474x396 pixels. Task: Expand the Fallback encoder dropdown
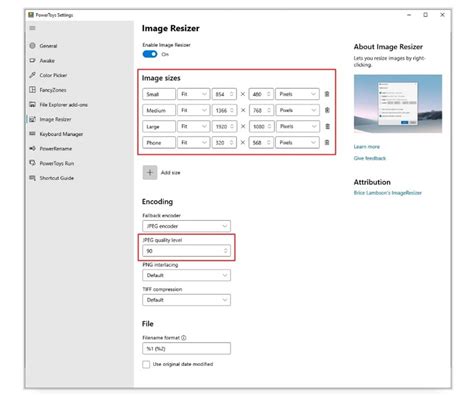click(x=186, y=226)
